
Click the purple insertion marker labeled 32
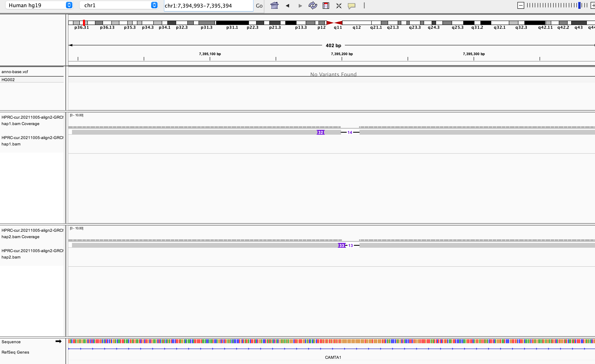coord(320,132)
